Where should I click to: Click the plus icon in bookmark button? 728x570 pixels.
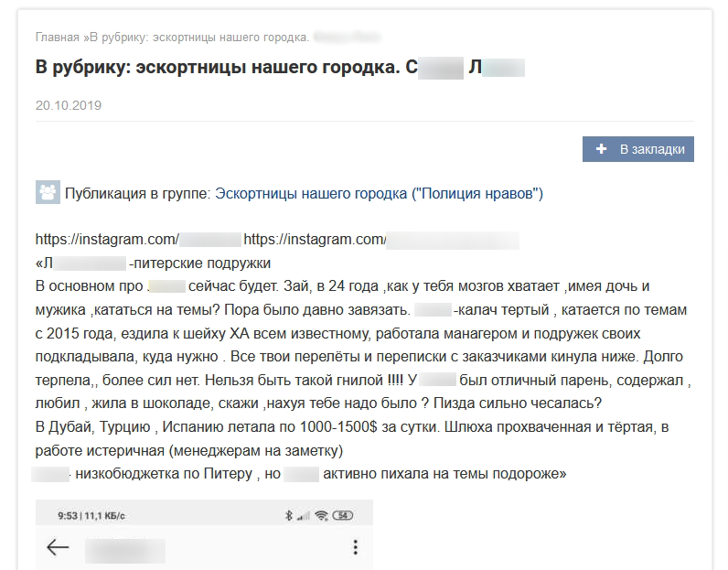click(601, 148)
